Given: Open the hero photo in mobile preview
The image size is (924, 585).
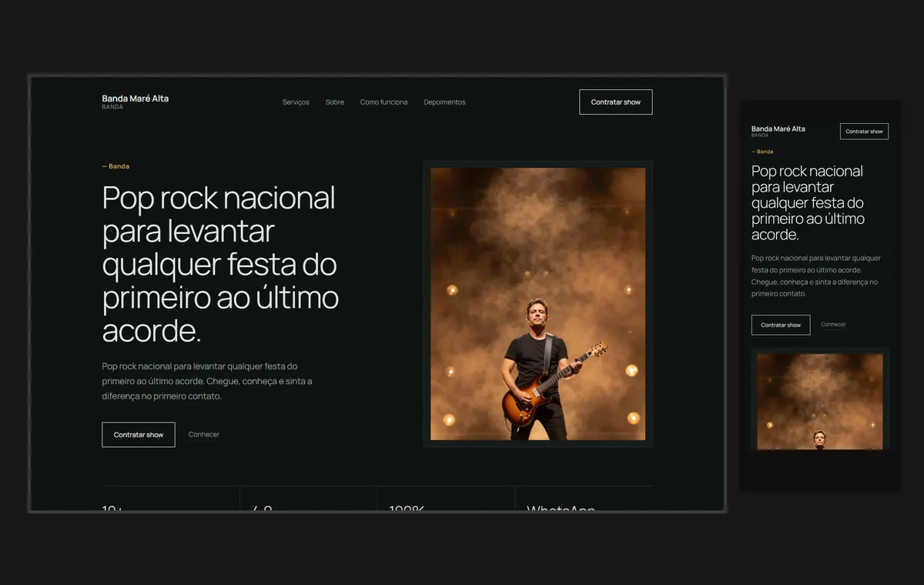Looking at the screenshot, I should click(820, 401).
